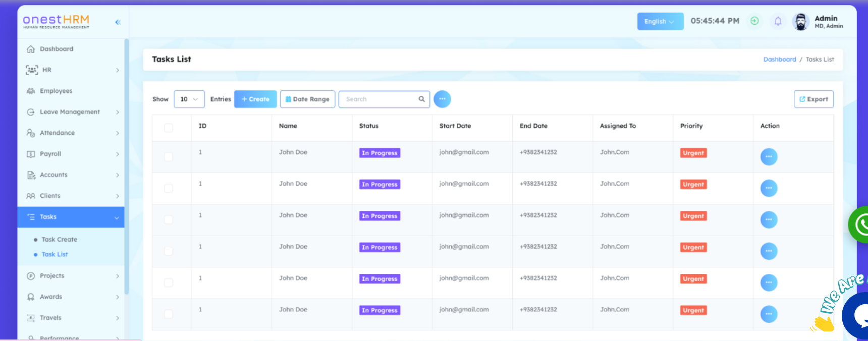Click the green check-in arrow icon
The height and width of the screenshot is (341, 868).
tap(754, 21)
